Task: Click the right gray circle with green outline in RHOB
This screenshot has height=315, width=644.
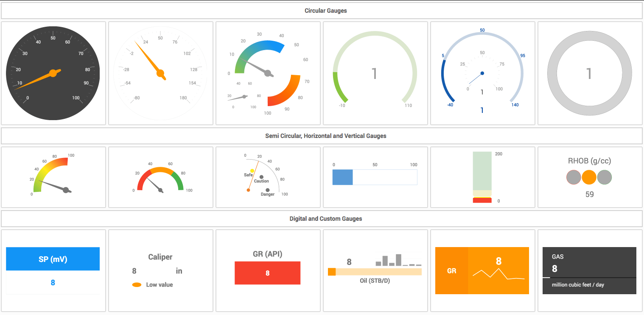Action: pos(605,177)
